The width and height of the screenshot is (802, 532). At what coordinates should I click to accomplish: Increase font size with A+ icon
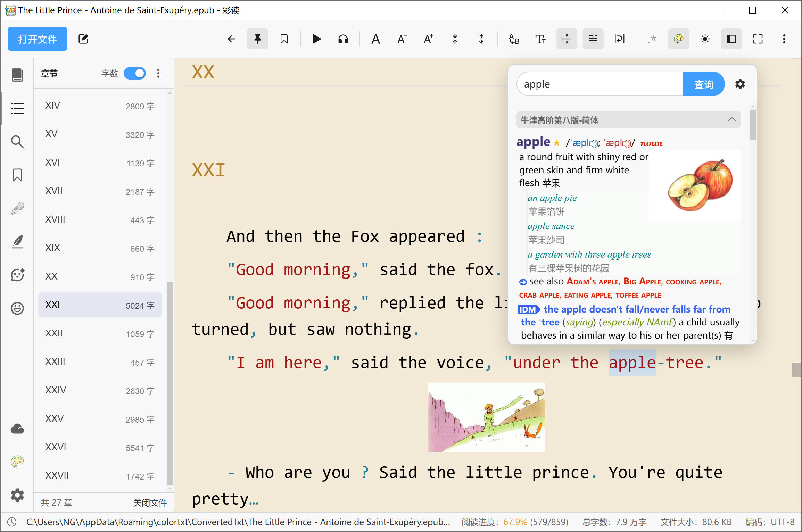pos(429,39)
